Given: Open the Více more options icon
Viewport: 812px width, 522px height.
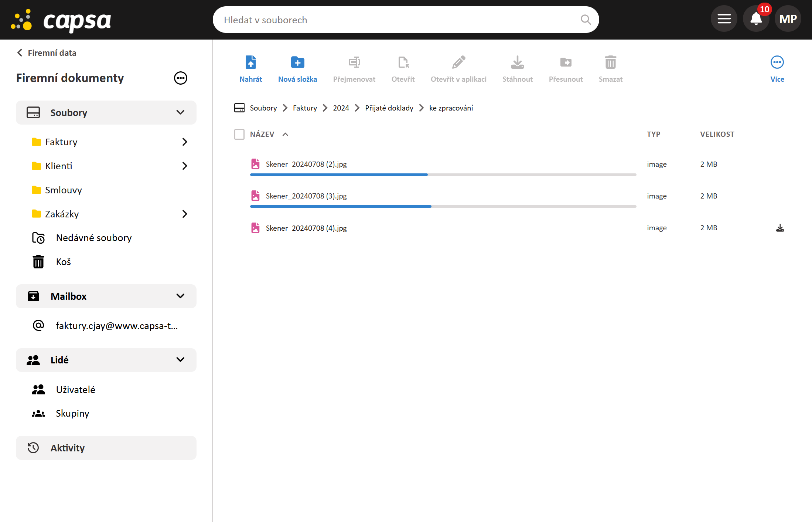Looking at the screenshot, I should tap(777, 62).
